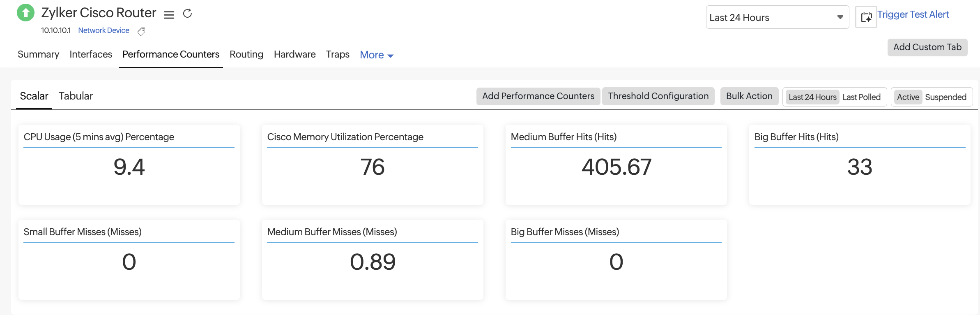
Task: Open the hamburger menu beside router name
Action: click(169, 15)
